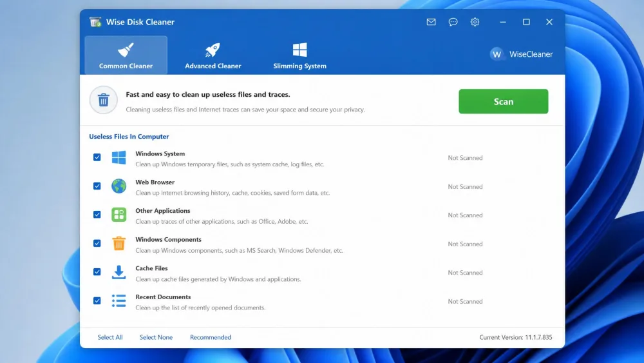Maximize the Wise Disk Cleaner window
644x363 pixels.
pos(526,22)
